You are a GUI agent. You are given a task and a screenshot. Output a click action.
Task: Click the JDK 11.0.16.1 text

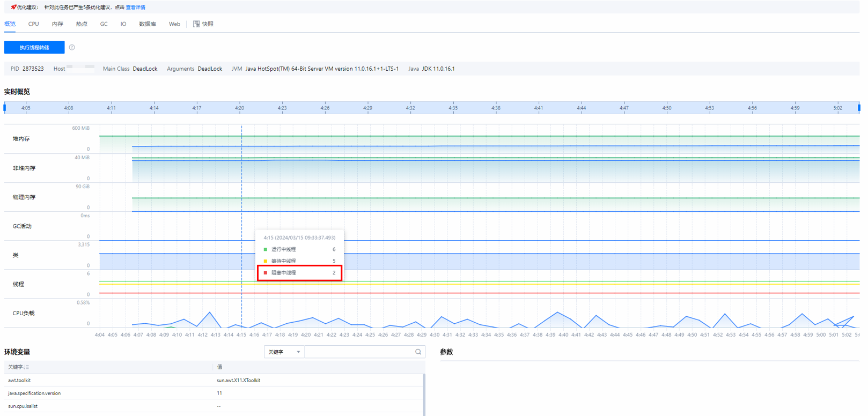pos(438,69)
